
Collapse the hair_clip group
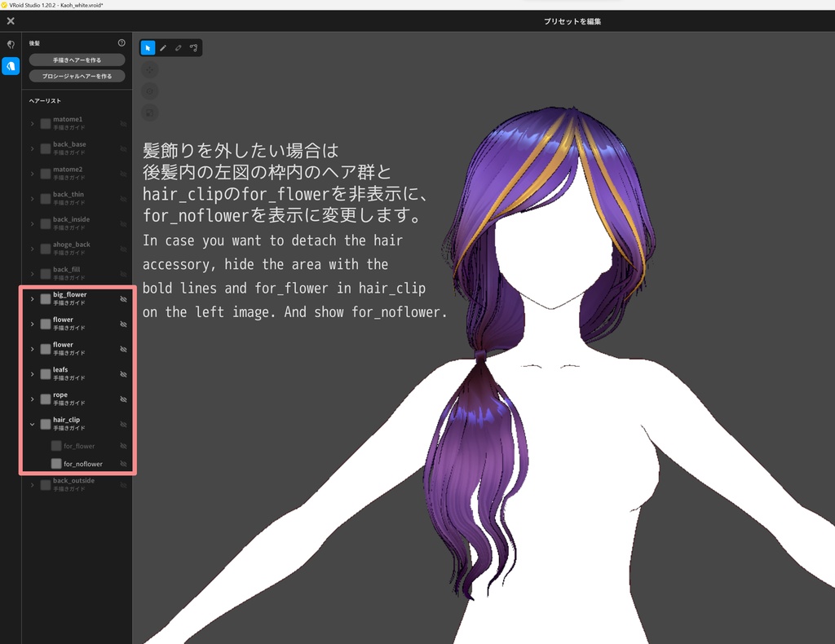pyautogui.click(x=33, y=424)
